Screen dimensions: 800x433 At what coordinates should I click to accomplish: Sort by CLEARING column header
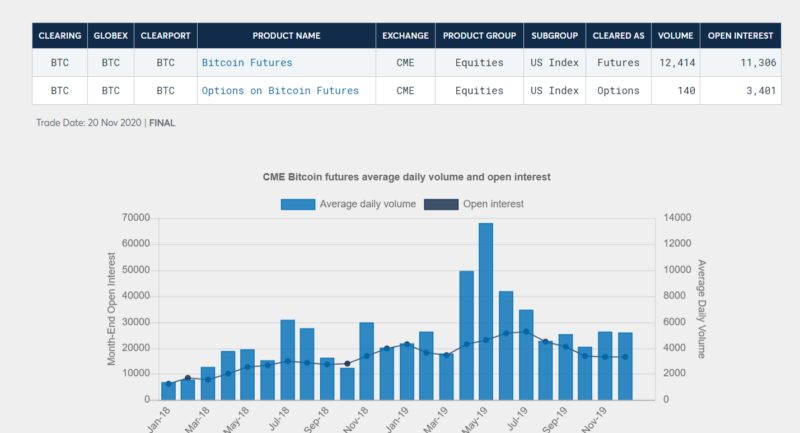60,36
